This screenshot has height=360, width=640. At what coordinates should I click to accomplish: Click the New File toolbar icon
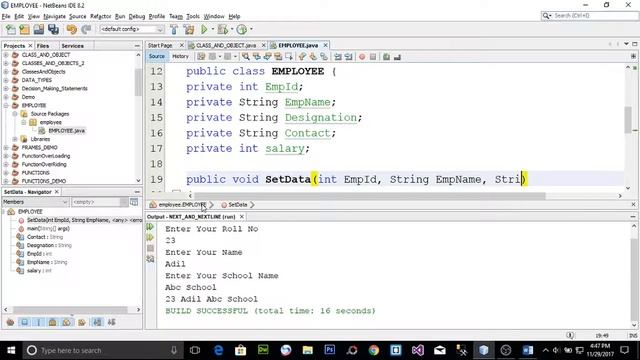11,29
